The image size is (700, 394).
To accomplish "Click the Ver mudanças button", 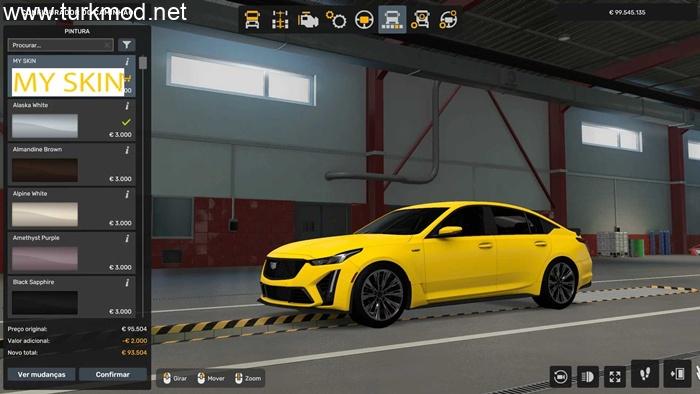I will [42, 374].
